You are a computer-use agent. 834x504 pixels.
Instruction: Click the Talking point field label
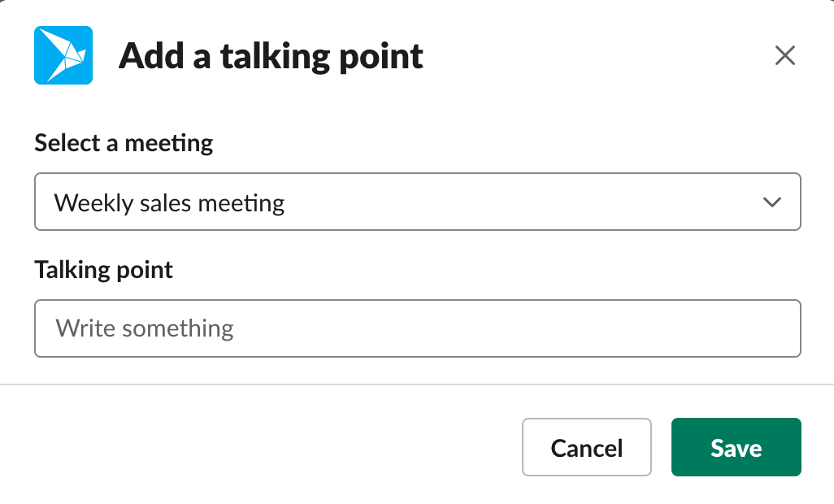(104, 270)
